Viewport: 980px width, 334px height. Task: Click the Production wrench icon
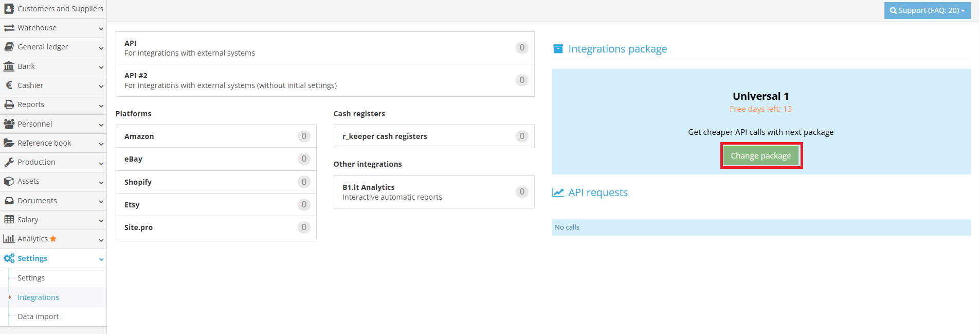click(9, 162)
